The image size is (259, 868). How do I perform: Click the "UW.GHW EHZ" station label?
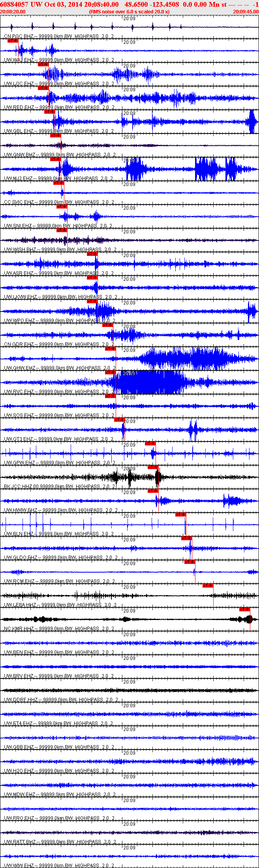[x=20, y=368]
